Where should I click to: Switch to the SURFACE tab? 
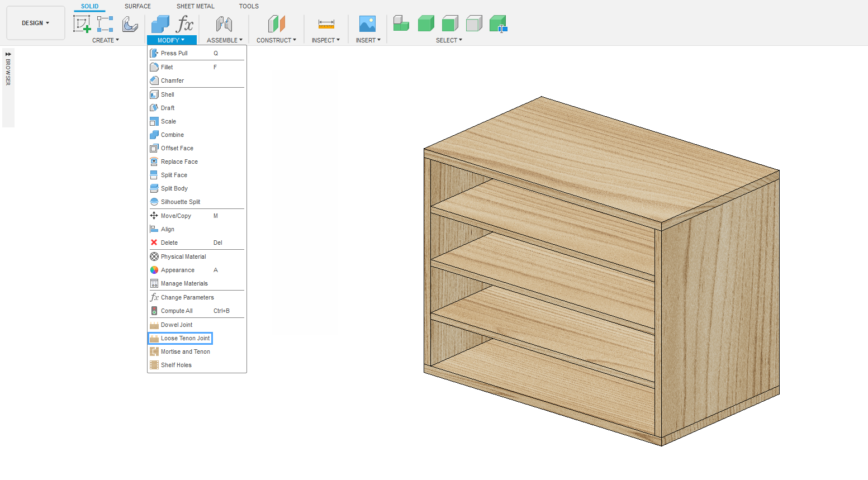137,6
